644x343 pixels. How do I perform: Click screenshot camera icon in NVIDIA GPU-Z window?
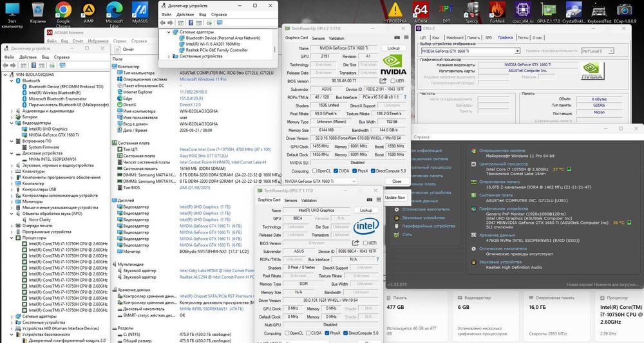[x=397, y=38]
